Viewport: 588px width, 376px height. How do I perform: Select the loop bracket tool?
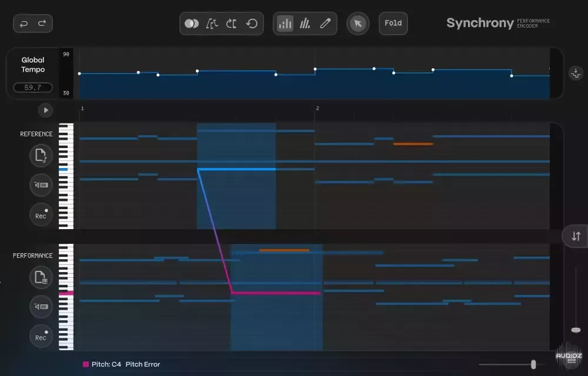coord(231,24)
